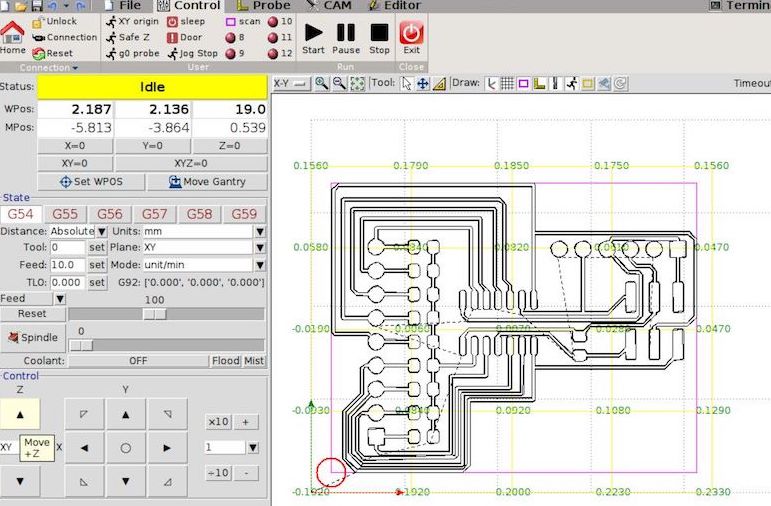Click user button 8
The height and width of the screenshot is (506, 771).
235,37
